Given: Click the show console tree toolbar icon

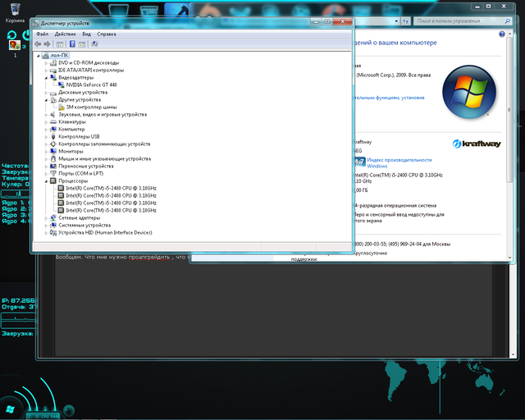Looking at the screenshot, I should tap(60, 43).
